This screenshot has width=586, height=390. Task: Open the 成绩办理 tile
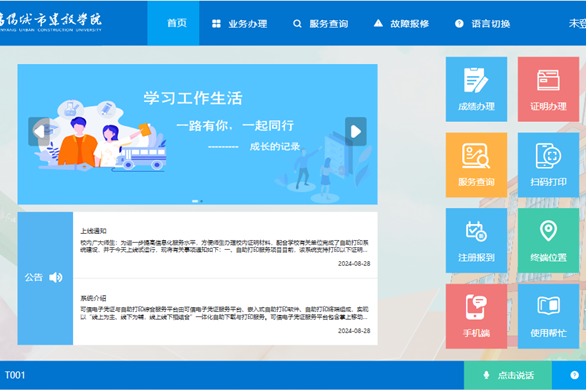click(x=476, y=89)
